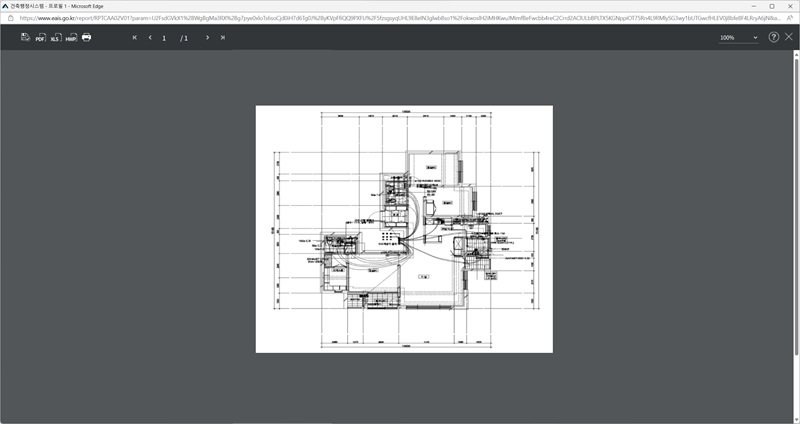The width and height of the screenshot is (800, 424).
Task: Maximize the Microsoft Edge window
Action: [772, 6]
